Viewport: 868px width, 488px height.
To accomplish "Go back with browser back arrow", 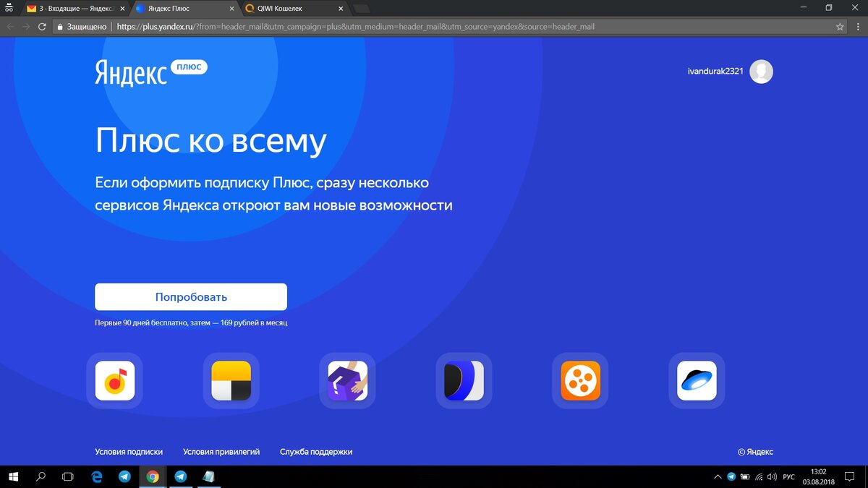I will coord(10,27).
